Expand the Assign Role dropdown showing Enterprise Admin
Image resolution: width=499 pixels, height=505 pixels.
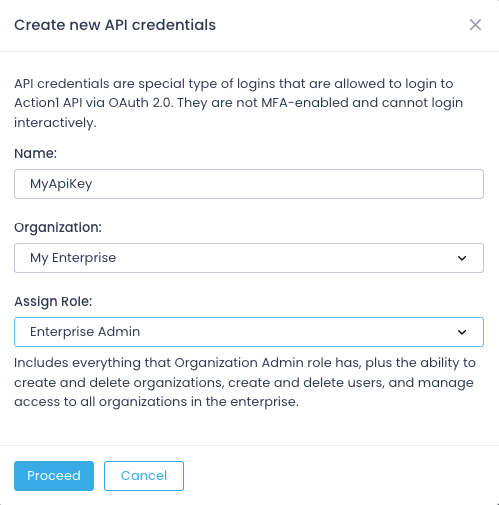(249, 332)
